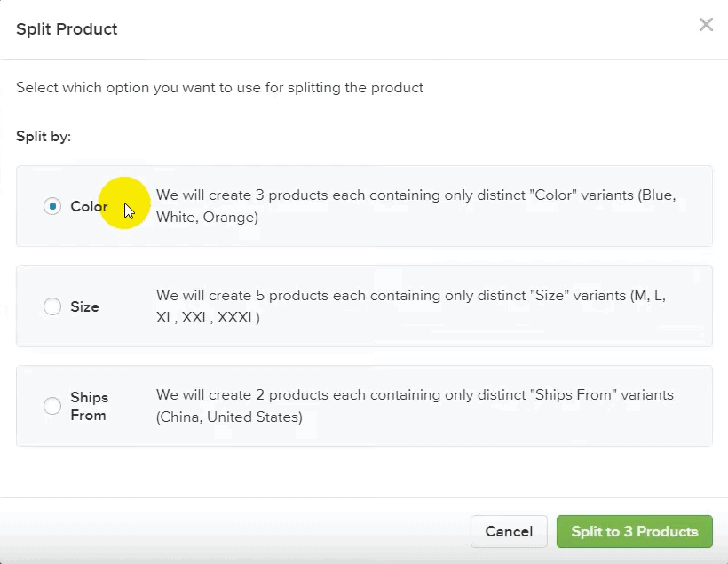Click the "(M, L," text in the Size description
Screen dimensions: 728x564
click(648, 296)
